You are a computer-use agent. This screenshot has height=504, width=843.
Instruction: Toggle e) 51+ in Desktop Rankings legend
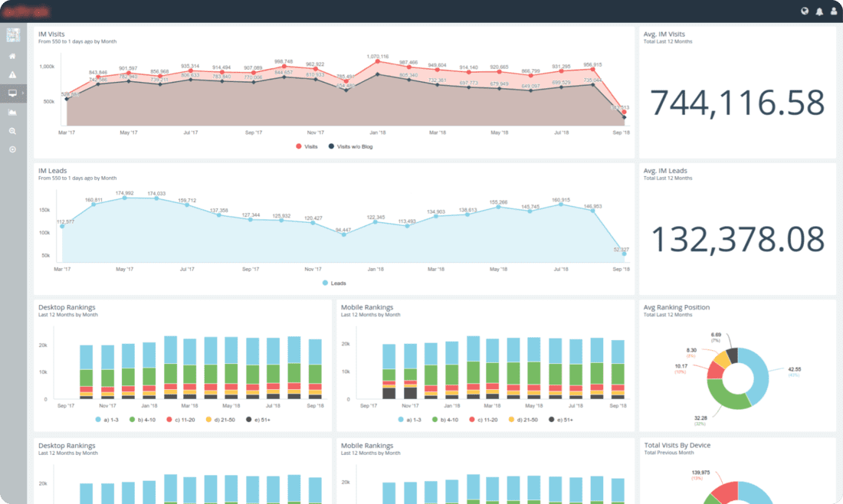point(258,420)
